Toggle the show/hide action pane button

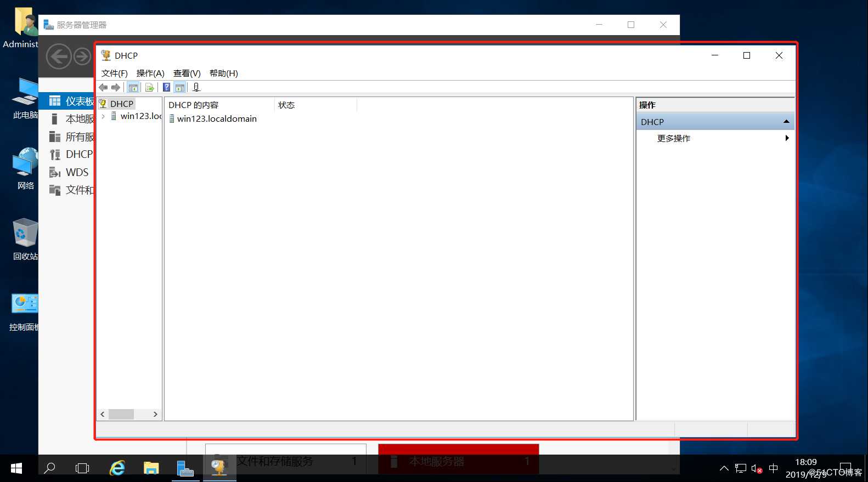pyautogui.click(x=180, y=87)
